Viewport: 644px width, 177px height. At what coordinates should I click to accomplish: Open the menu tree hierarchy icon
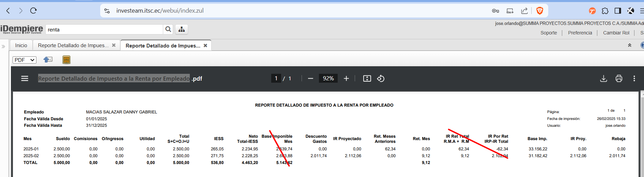tap(182, 29)
